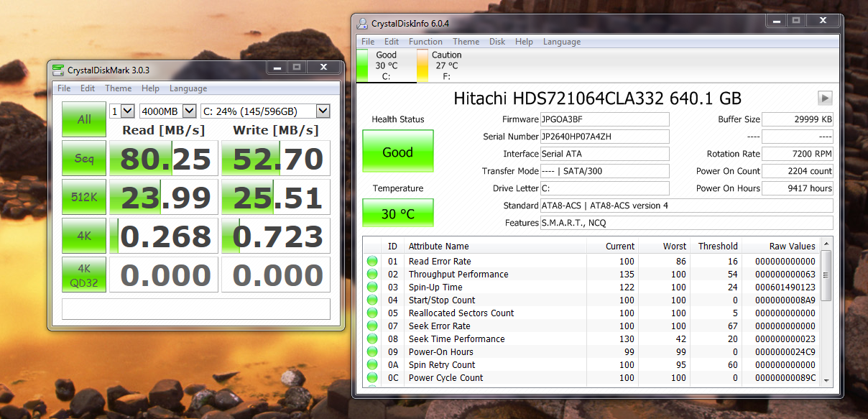Click the SMART list scroll down arrow
868x419 pixels.
pos(826,379)
